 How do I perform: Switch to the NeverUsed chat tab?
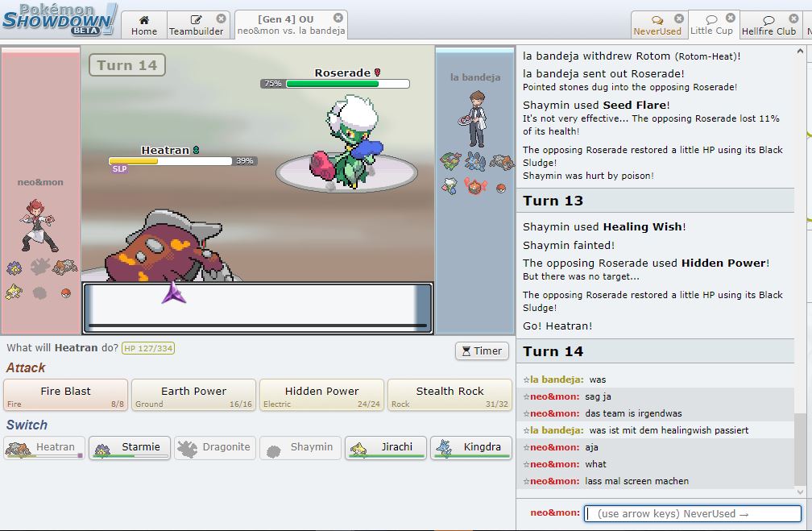pyautogui.click(x=657, y=25)
